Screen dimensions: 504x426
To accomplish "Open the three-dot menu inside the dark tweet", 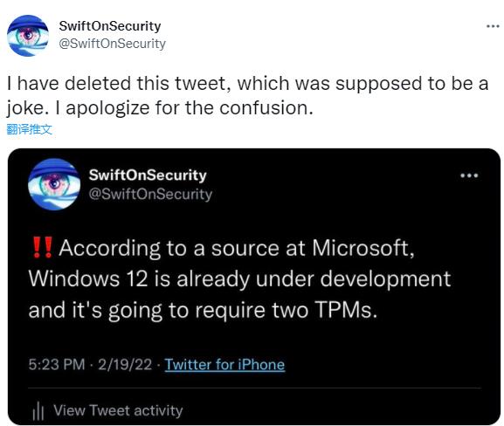I will [469, 175].
